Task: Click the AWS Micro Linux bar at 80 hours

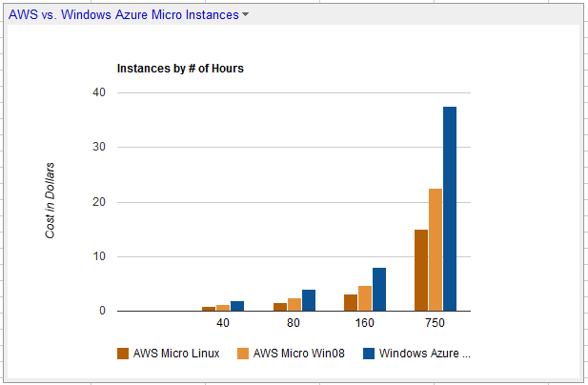Action: tap(280, 307)
